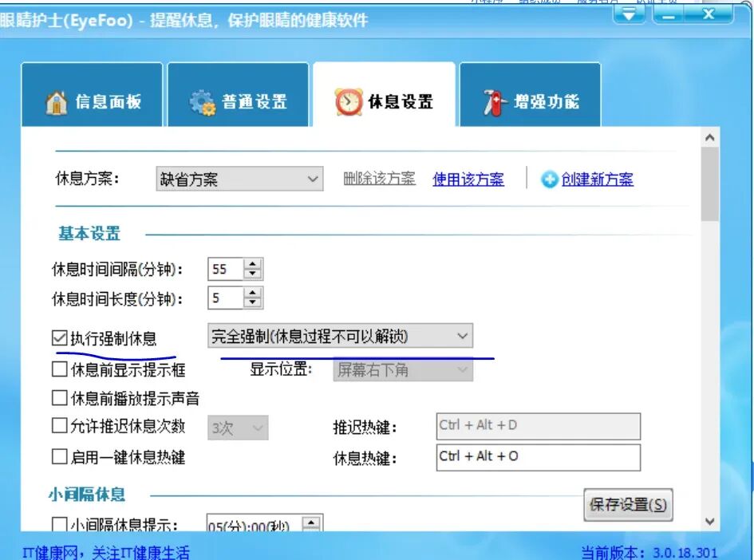Minimize the EyeFoo window
The image size is (754, 560).
coord(669,14)
